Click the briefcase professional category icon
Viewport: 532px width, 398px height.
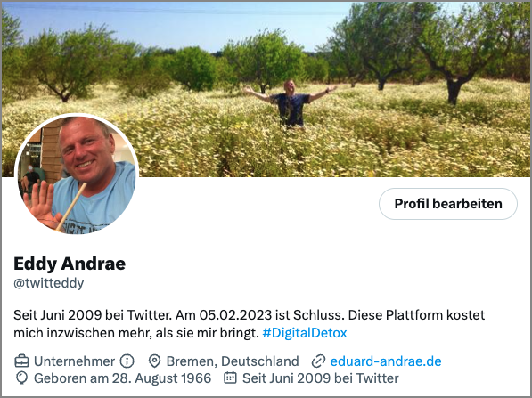pos(21,361)
